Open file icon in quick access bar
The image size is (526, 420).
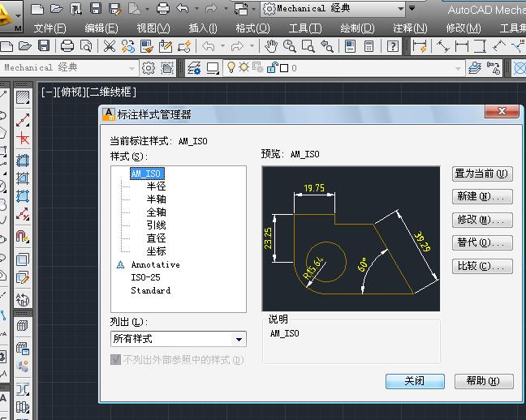(x=56, y=9)
